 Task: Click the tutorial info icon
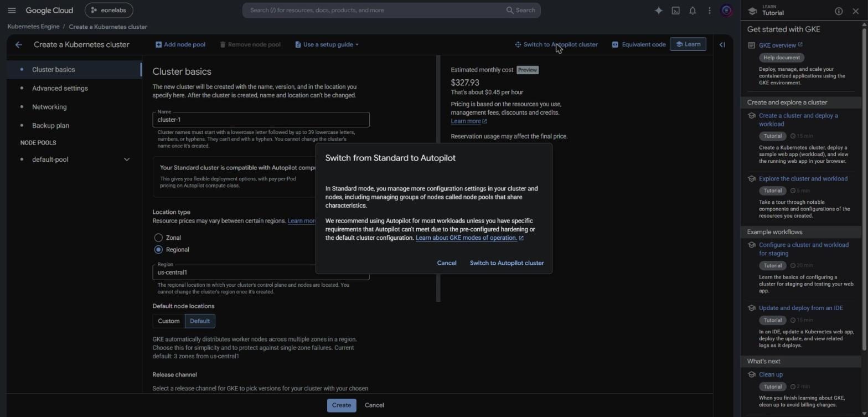coord(839,11)
